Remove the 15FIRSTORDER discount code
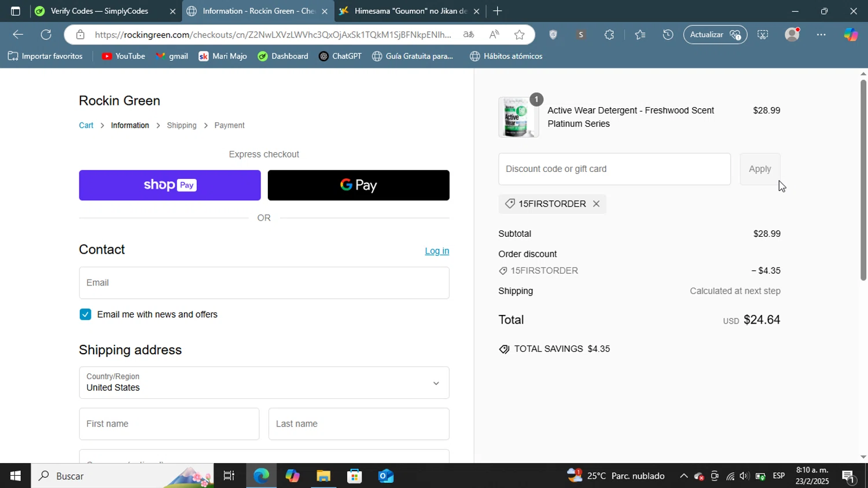The height and width of the screenshot is (488, 868). (x=596, y=204)
